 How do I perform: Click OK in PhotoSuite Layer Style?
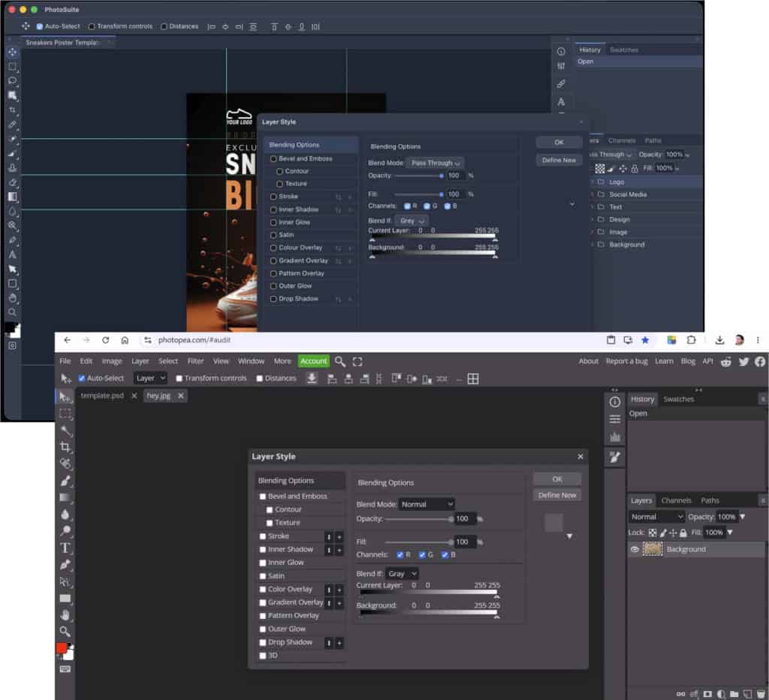pos(559,142)
